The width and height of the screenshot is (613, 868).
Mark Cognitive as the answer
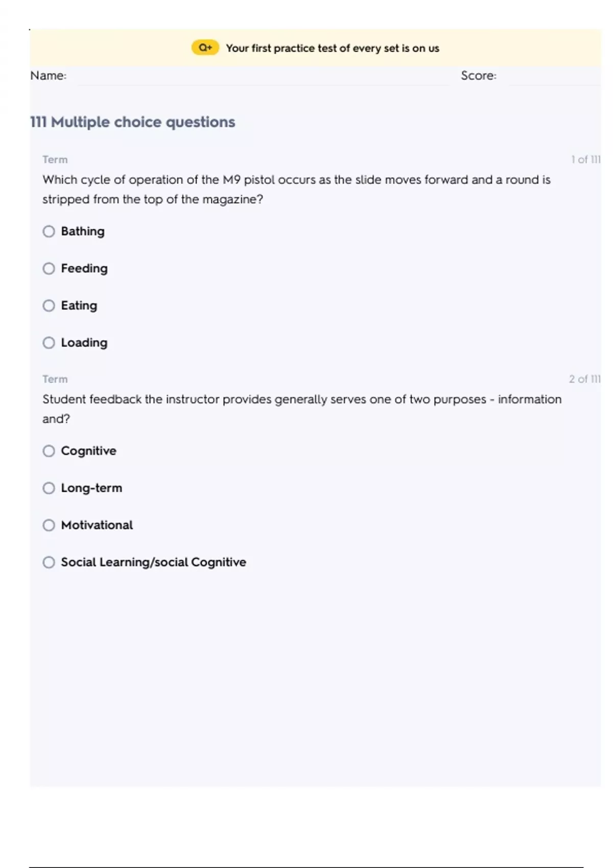[49, 451]
